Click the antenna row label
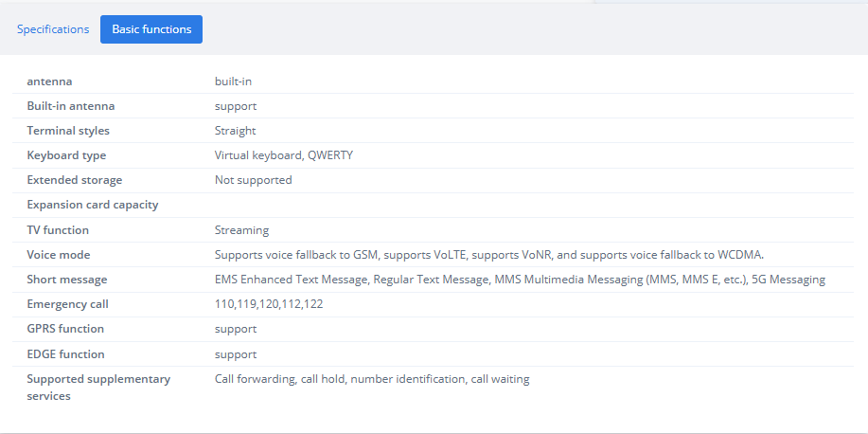The image size is (868, 434). [49, 81]
